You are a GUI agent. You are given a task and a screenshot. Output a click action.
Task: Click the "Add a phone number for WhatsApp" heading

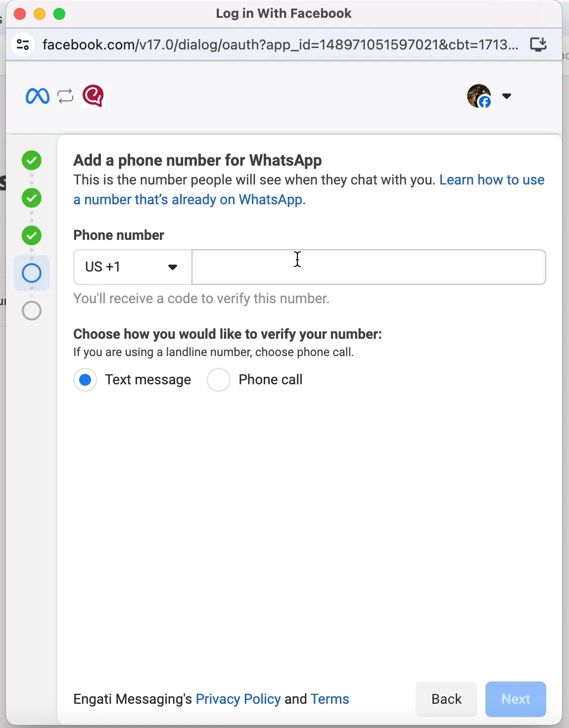197,160
